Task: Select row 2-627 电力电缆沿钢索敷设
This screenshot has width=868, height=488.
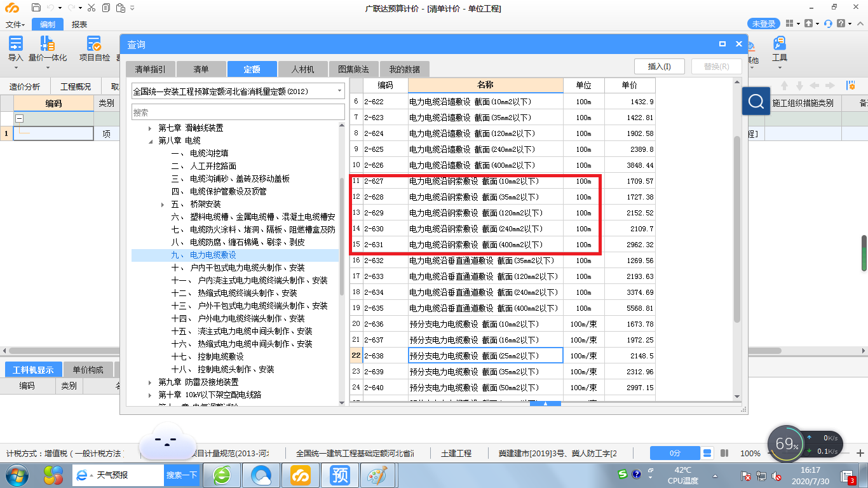Action: tap(502, 181)
